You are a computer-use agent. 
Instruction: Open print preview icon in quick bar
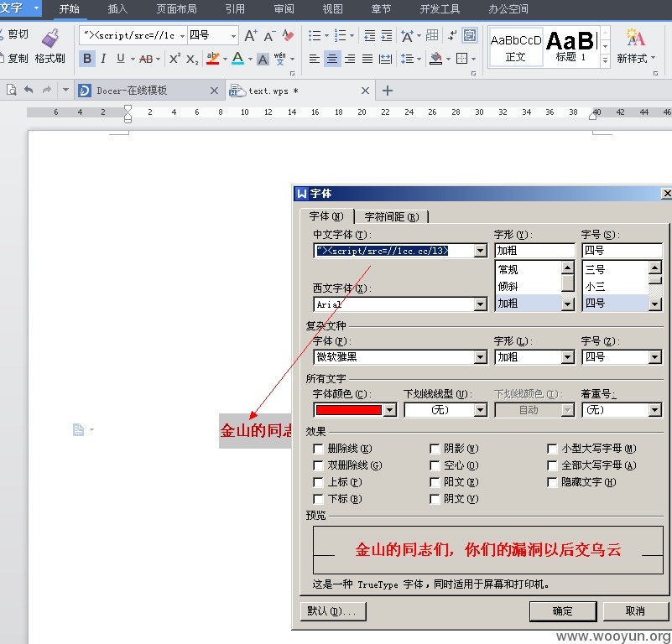tap(11, 90)
